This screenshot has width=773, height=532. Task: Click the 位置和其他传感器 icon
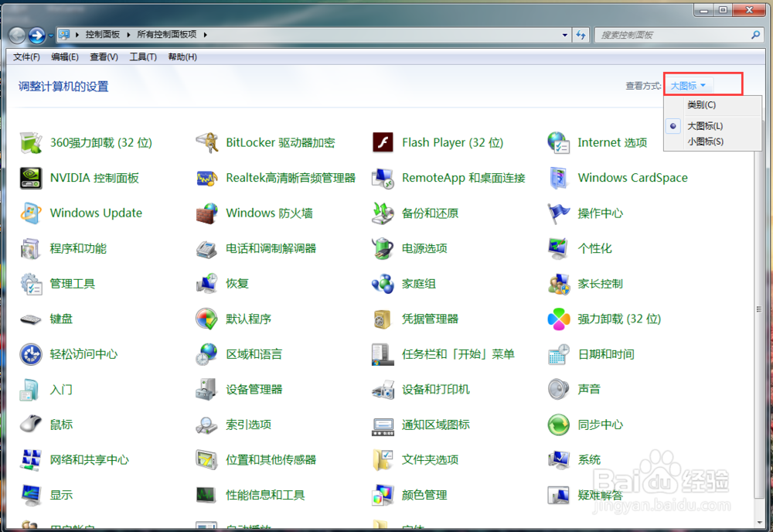click(x=206, y=460)
